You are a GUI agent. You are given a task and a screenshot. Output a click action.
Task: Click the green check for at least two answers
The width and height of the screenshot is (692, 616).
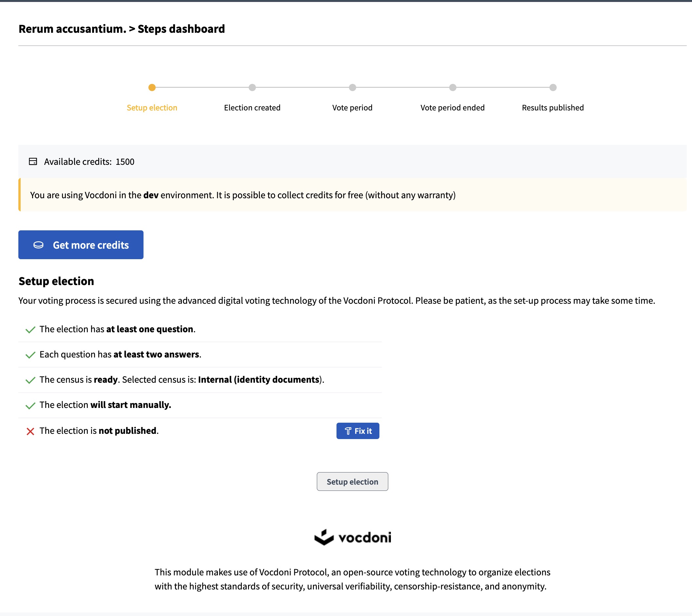point(30,355)
